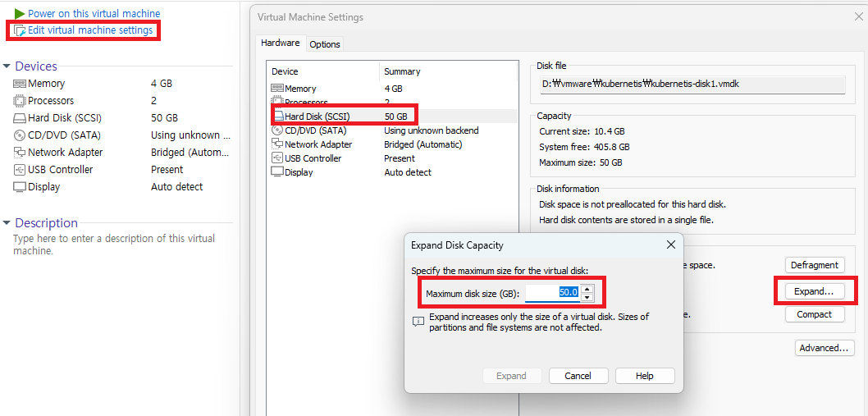Click CD/DVD disc icon in Devices panel

[20, 135]
